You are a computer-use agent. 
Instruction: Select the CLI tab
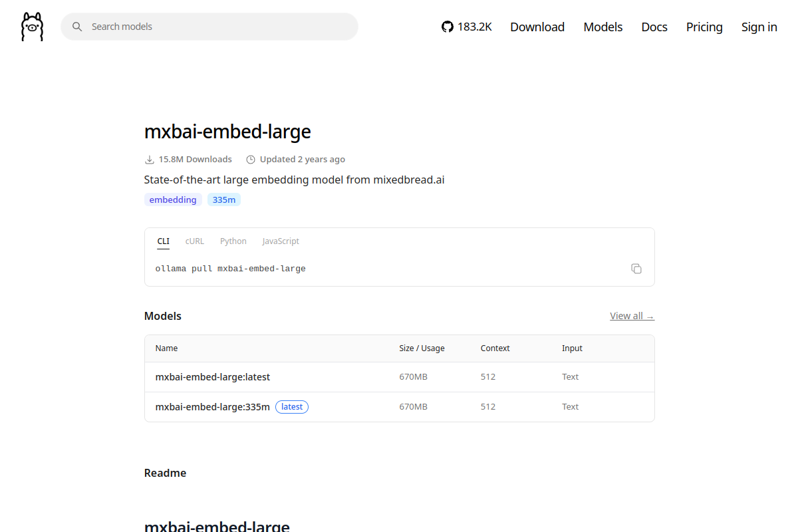point(164,241)
